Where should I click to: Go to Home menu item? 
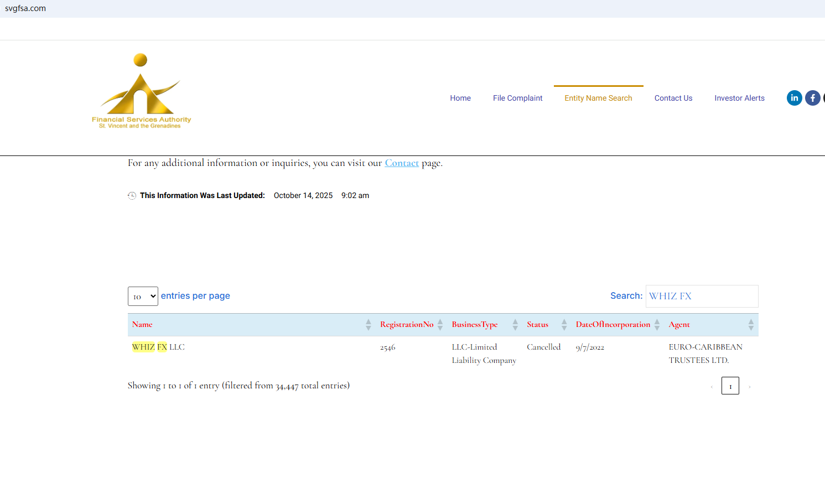[x=460, y=98]
